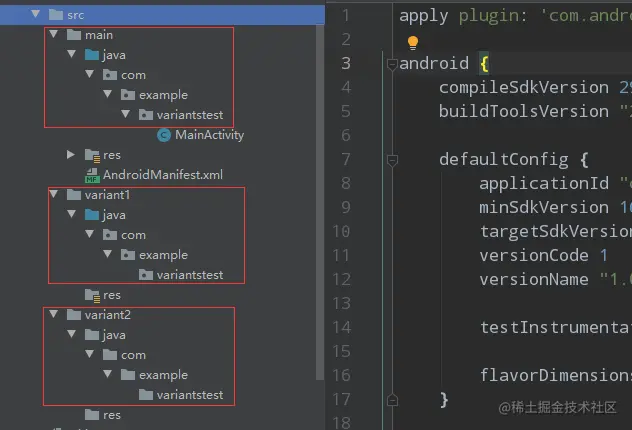Image resolution: width=632 pixels, height=430 pixels.
Task: Click 'versionName' in the editor
Action: point(534,279)
